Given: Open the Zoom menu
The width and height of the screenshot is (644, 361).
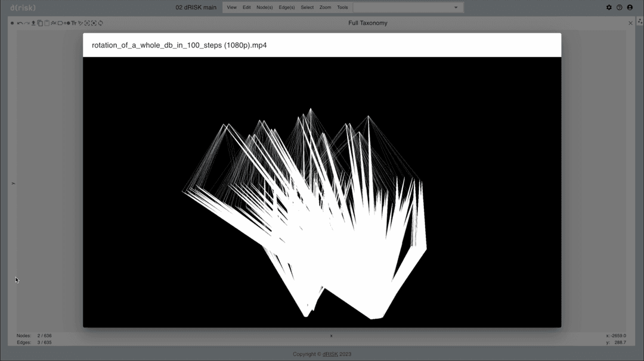Looking at the screenshot, I should [x=325, y=8].
